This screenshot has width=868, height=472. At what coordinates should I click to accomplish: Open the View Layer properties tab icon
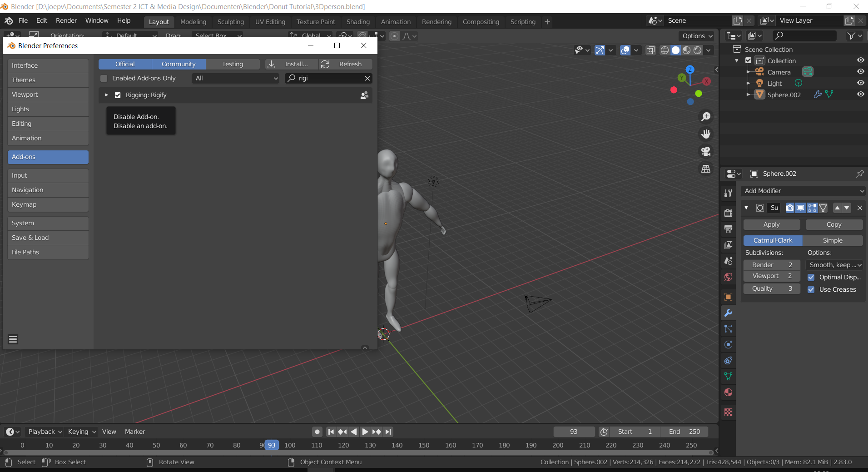pyautogui.click(x=728, y=245)
